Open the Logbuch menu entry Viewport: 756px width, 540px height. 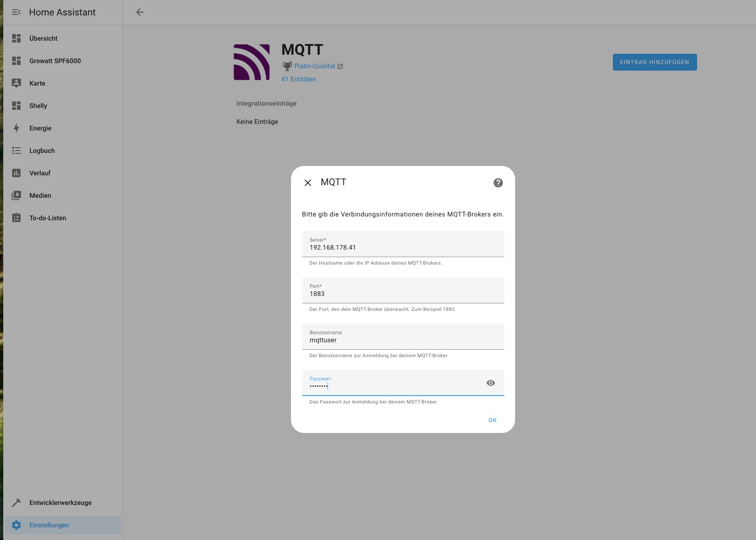[63, 151]
